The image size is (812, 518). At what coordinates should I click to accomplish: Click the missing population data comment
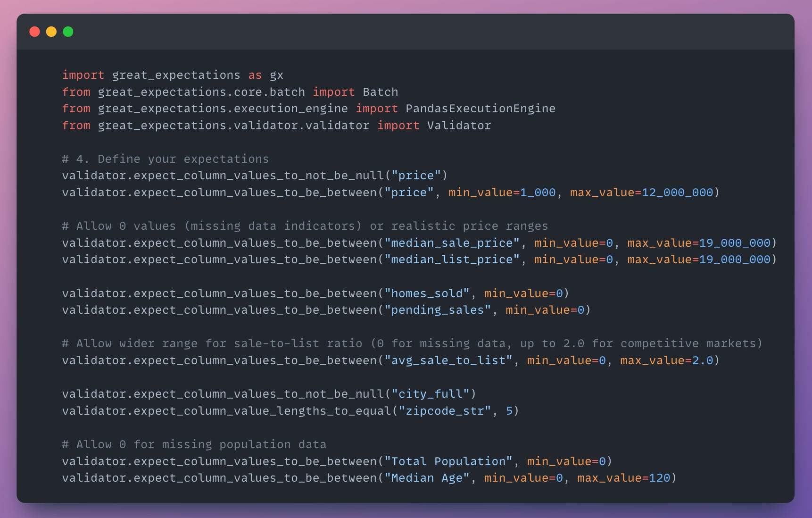[x=194, y=444]
